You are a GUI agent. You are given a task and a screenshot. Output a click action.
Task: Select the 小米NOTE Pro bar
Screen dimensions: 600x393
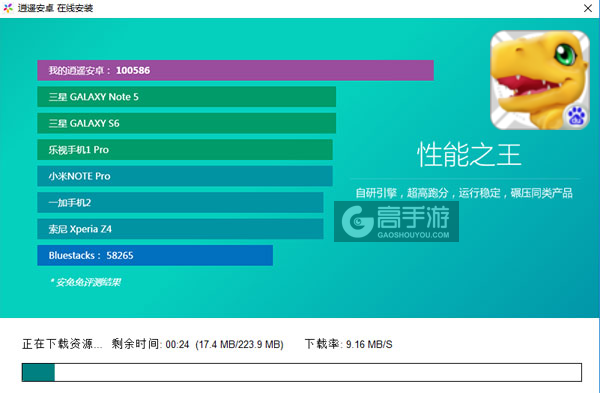point(185,176)
